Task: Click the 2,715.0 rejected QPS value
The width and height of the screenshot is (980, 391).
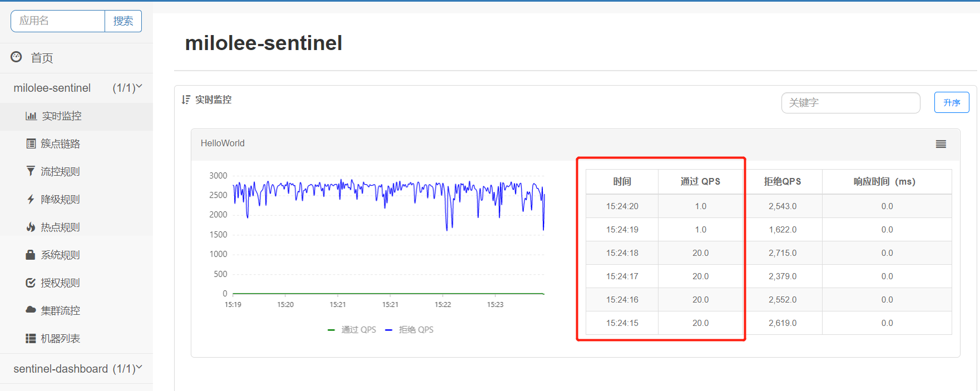Action: [x=783, y=253]
